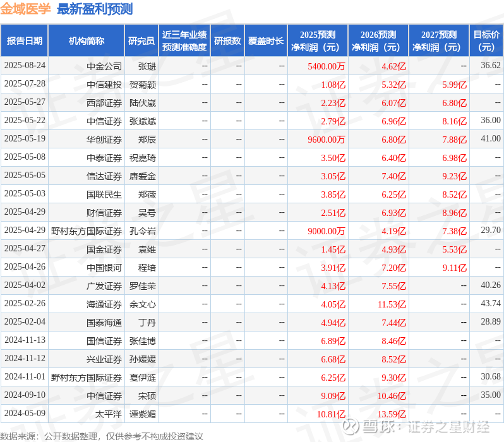The width and height of the screenshot is (504, 442).
Task: Click the 9.23亿 forecast value
Action: click(x=454, y=176)
